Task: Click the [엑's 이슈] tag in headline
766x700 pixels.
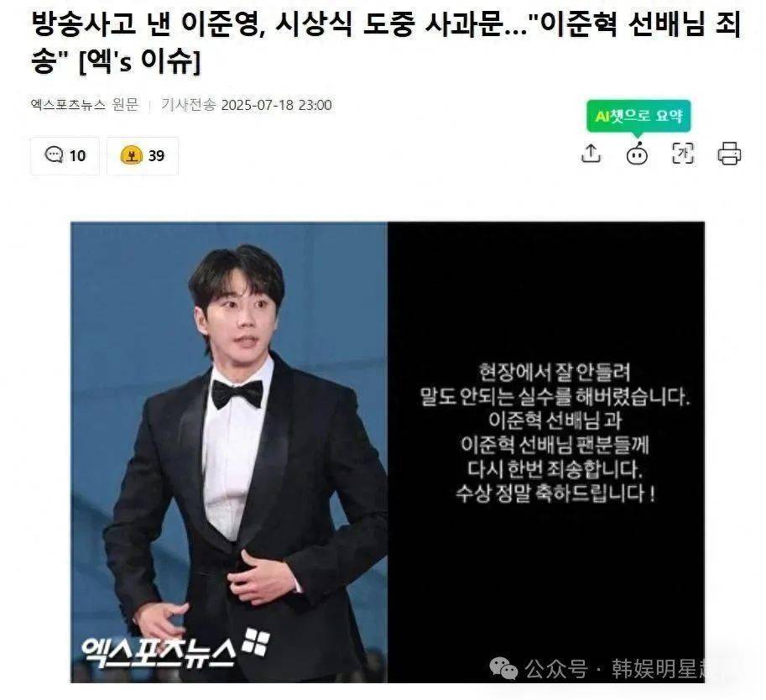Action: click(140, 60)
